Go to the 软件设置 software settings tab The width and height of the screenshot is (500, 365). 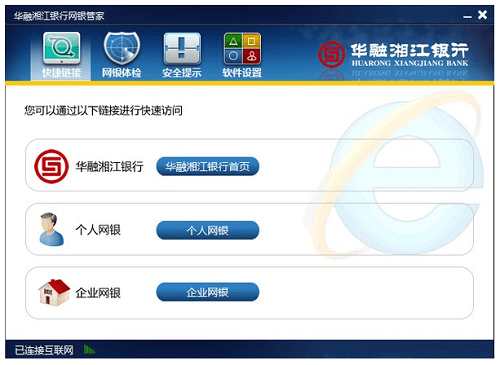point(242,55)
